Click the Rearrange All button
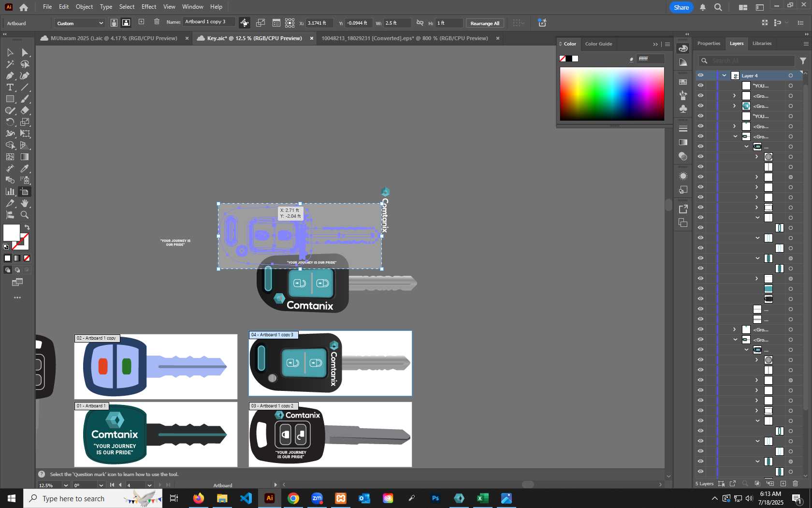Image resolution: width=812 pixels, height=508 pixels. coord(485,23)
